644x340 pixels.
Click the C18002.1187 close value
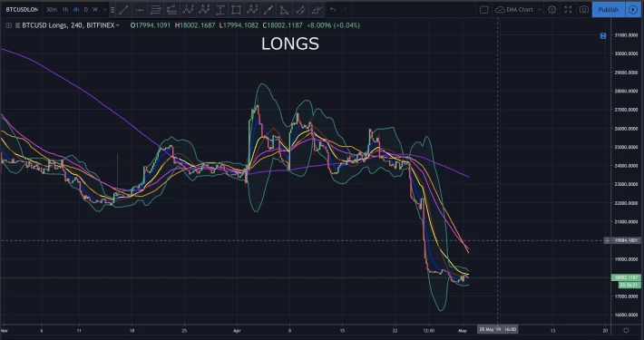coord(283,25)
